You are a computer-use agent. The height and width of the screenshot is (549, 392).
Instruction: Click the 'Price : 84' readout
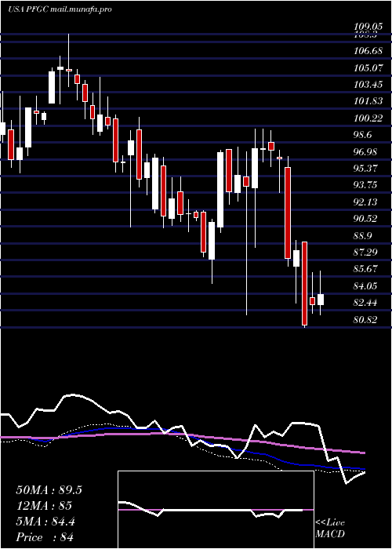pyautogui.click(x=45, y=537)
